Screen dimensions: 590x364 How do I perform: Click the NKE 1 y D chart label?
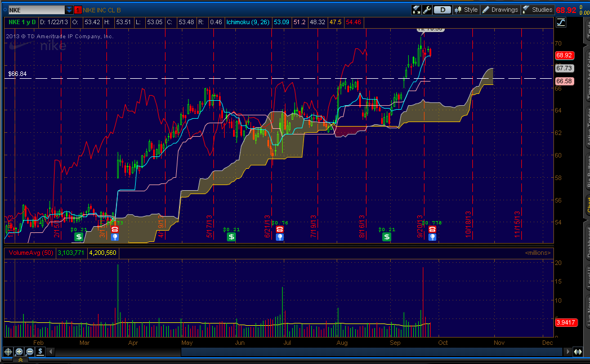22,22
